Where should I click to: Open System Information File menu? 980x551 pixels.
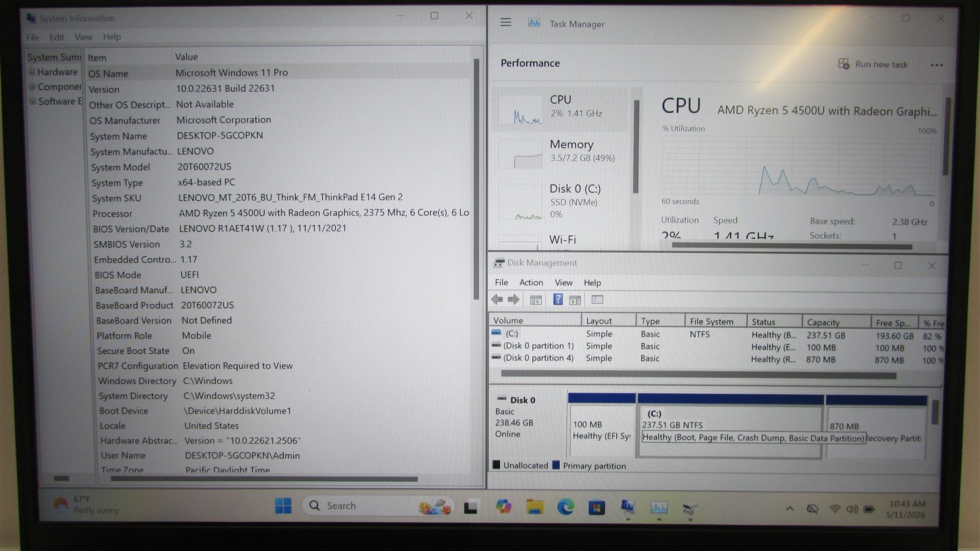point(32,37)
